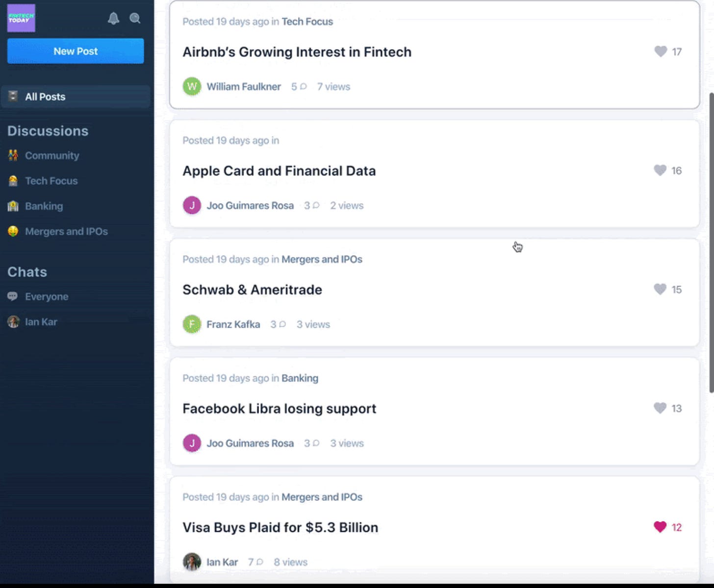714x588 pixels.
Task: Open notifications bell icon
Action: pyautogui.click(x=113, y=19)
